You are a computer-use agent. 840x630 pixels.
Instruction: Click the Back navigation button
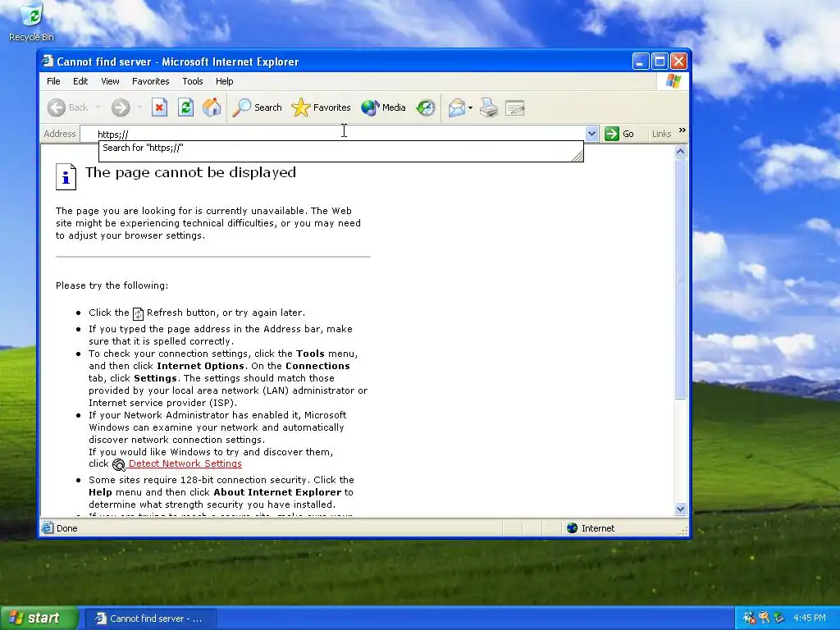pyautogui.click(x=67, y=107)
